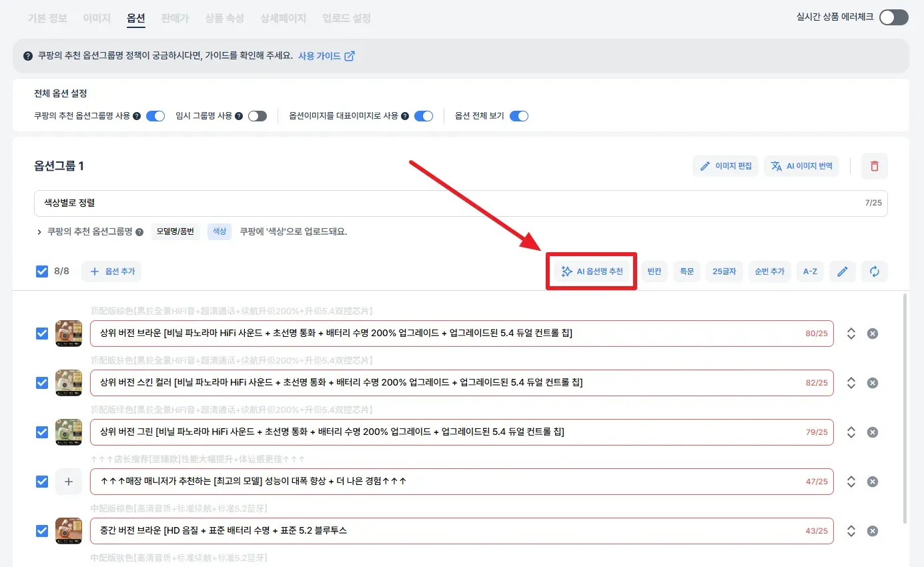This screenshot has height=567, width=924.
Task: Click the 순번 추가 button
Action: [x=769, y=271]
